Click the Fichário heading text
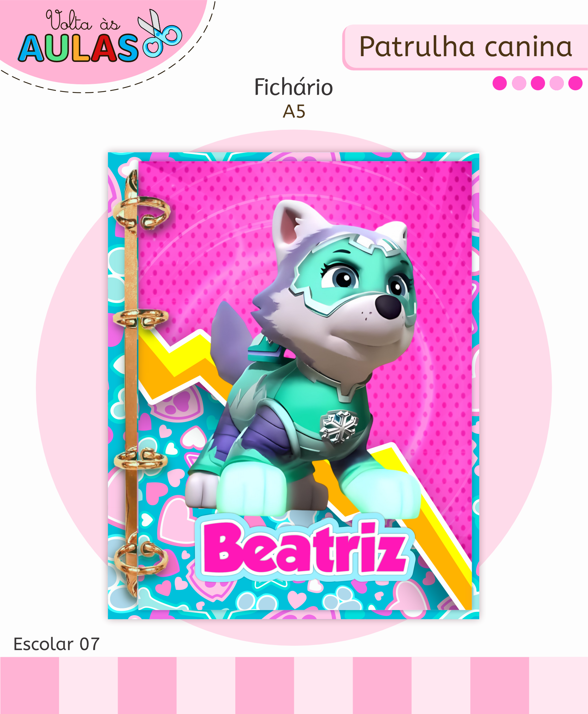Screen dimensions: 588x714 tap(294, 87)
